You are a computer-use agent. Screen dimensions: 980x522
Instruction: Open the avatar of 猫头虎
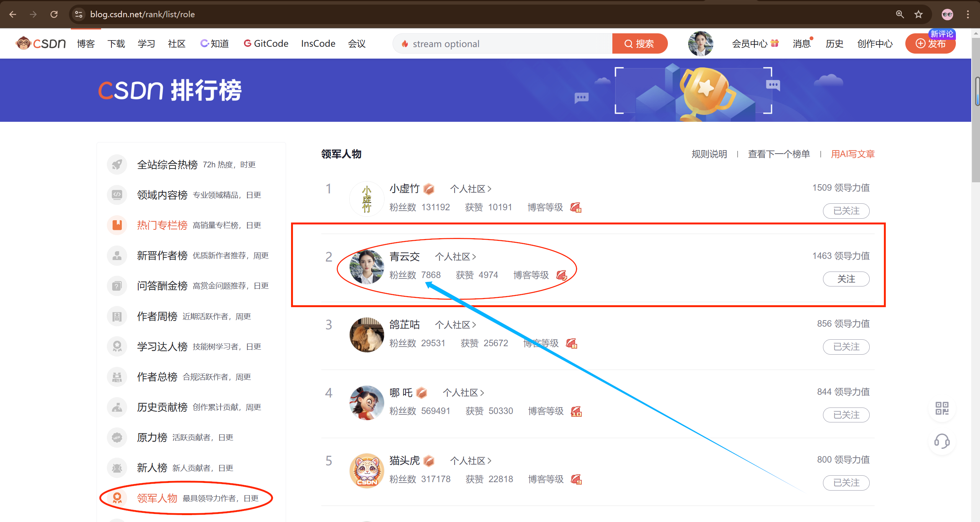[x=366, y=471]
